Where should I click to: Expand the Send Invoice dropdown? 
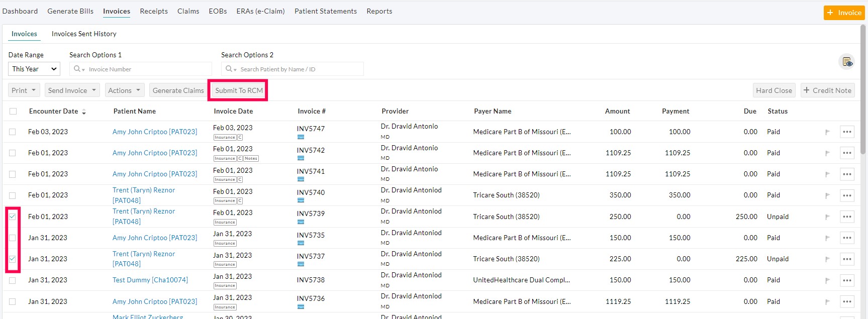tap(72, 90)
